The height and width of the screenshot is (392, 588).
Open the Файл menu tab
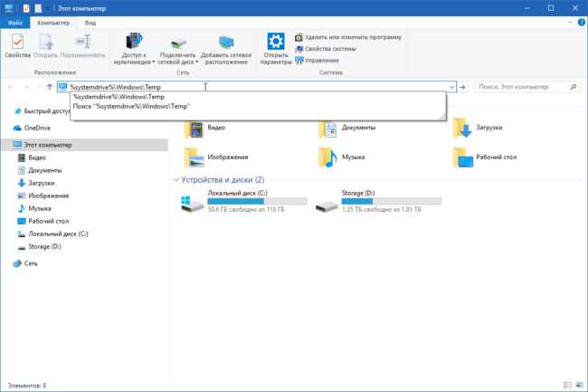tap(15, 23)
